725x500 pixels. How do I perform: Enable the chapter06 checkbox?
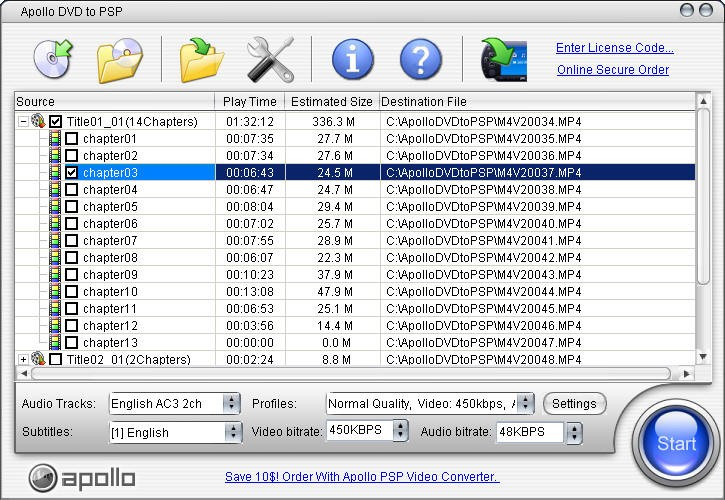[71, 223]
